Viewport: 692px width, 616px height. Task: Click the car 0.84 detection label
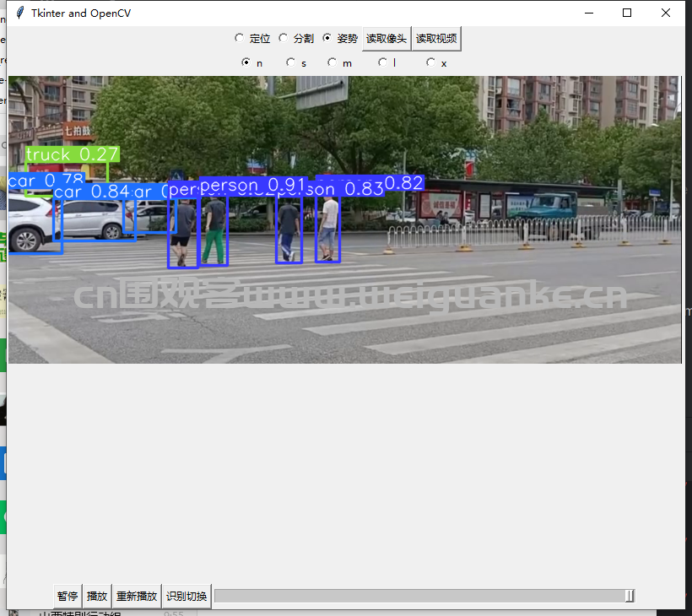[x=92, y=192]
